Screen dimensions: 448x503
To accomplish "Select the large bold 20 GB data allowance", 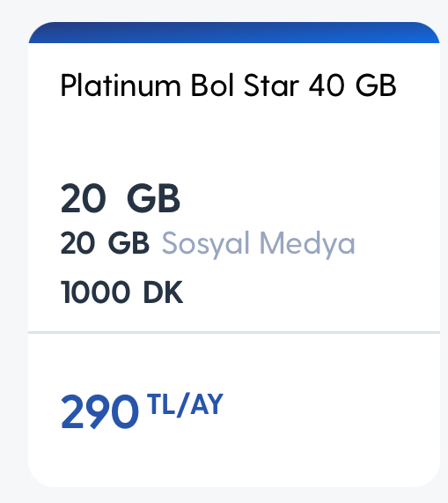I will pos(121,198).
